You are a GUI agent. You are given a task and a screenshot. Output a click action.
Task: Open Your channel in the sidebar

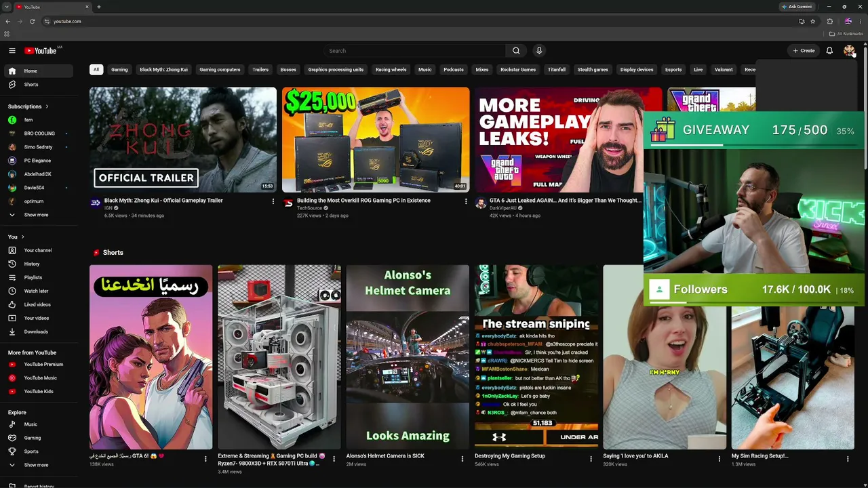pyautogui.click(x=38, y=250)
